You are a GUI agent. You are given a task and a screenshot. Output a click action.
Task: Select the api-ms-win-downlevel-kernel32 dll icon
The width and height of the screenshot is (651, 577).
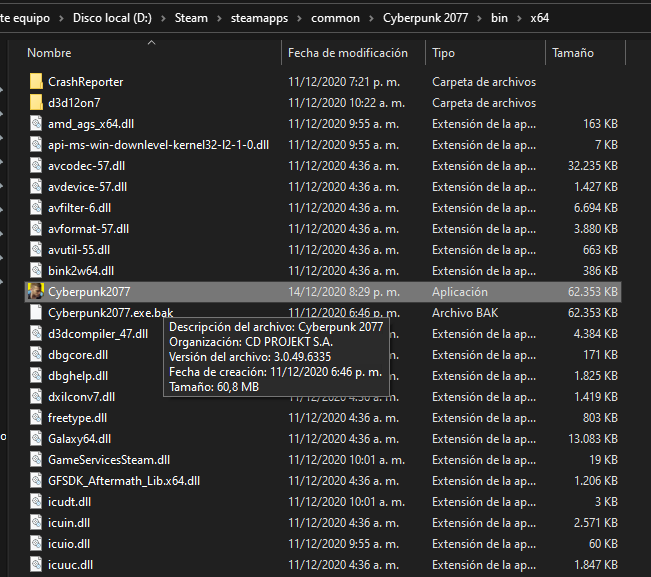tap(36, 144)
